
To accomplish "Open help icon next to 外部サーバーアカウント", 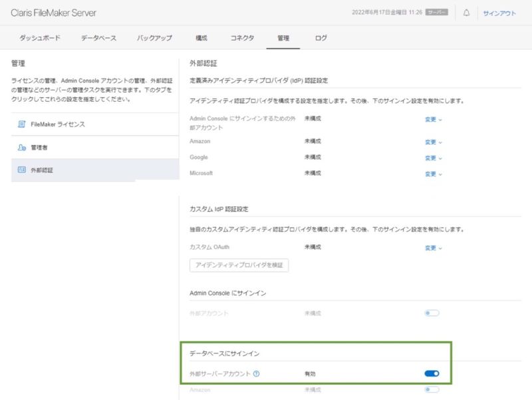I will pyautogui.click(x=257, y=373).
